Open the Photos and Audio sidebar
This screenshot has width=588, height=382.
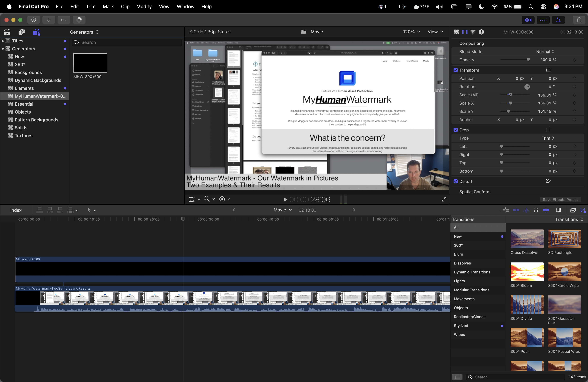(22, 32)
